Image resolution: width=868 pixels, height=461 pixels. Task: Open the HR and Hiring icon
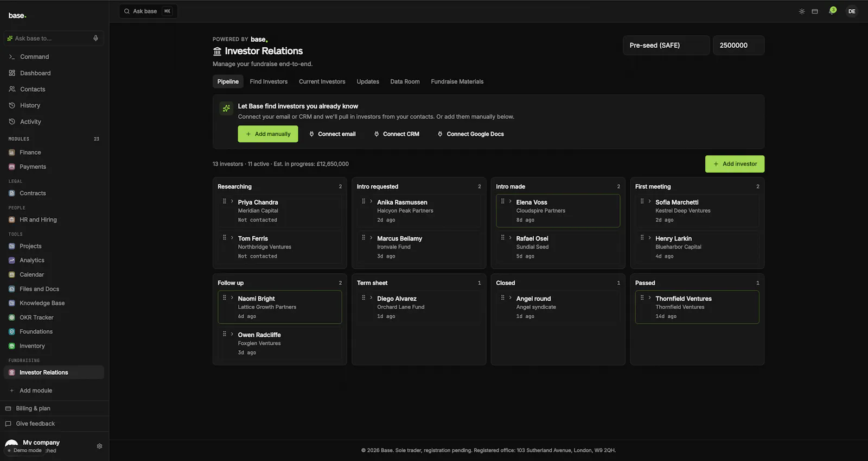(12, 220)
